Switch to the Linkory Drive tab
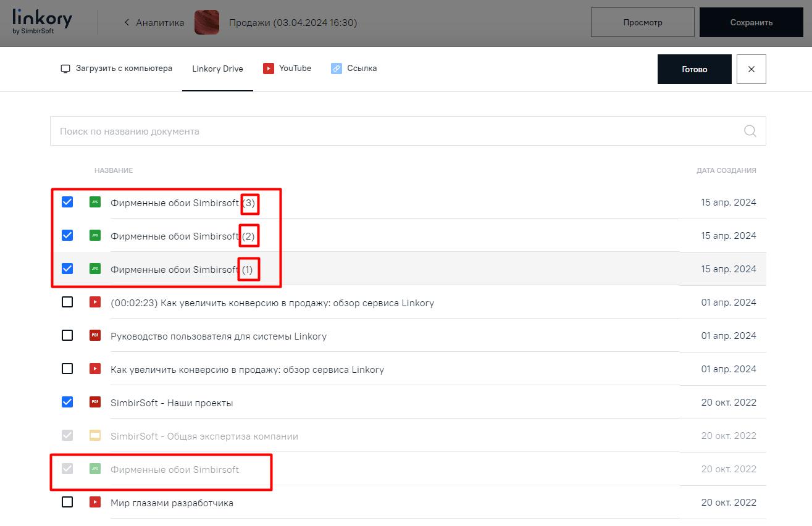This screenshot has height=526, width=812. pyautogui.click(x=217, y=69)
